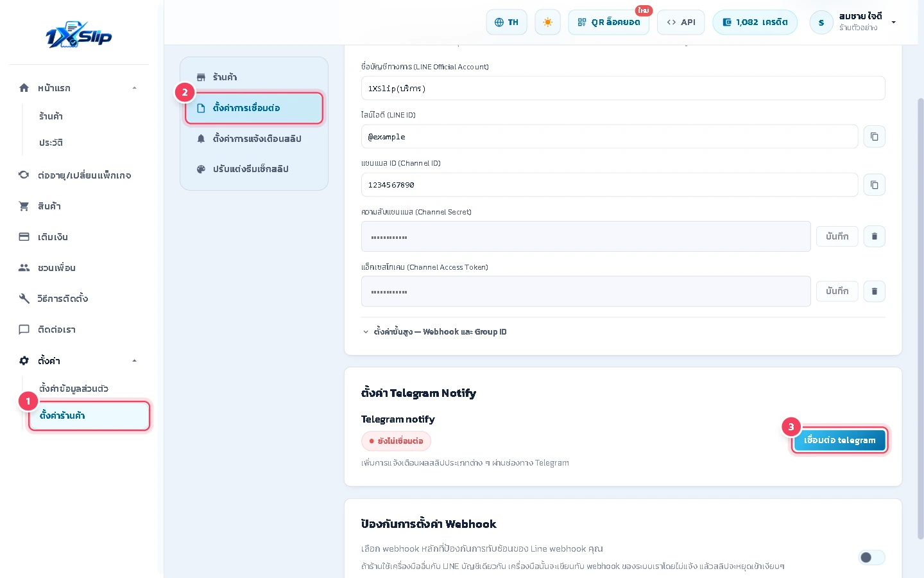Open TH language selector
The height and width of the screenshot is (578, 924).
pos(506,22)
